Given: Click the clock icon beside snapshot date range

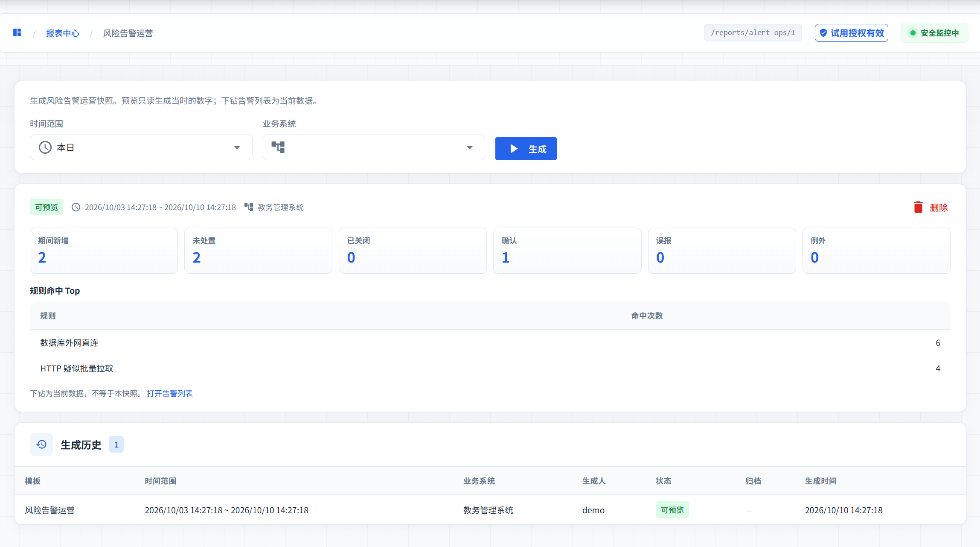Looking at the screenshot, I should coord(76,207).
